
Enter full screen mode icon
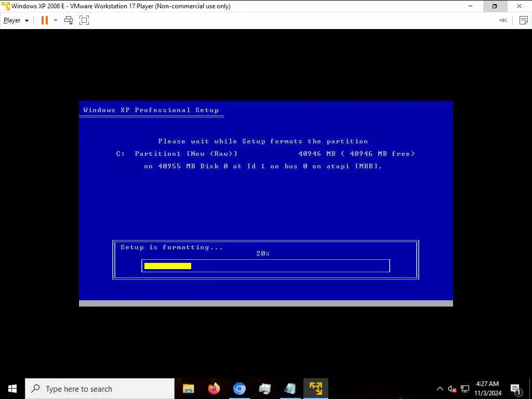(84, 20)
